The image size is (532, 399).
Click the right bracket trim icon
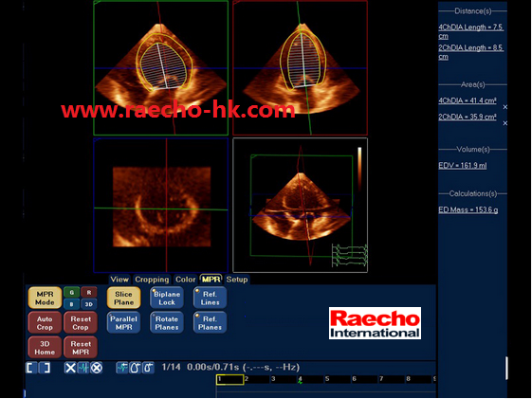[45, 368]
